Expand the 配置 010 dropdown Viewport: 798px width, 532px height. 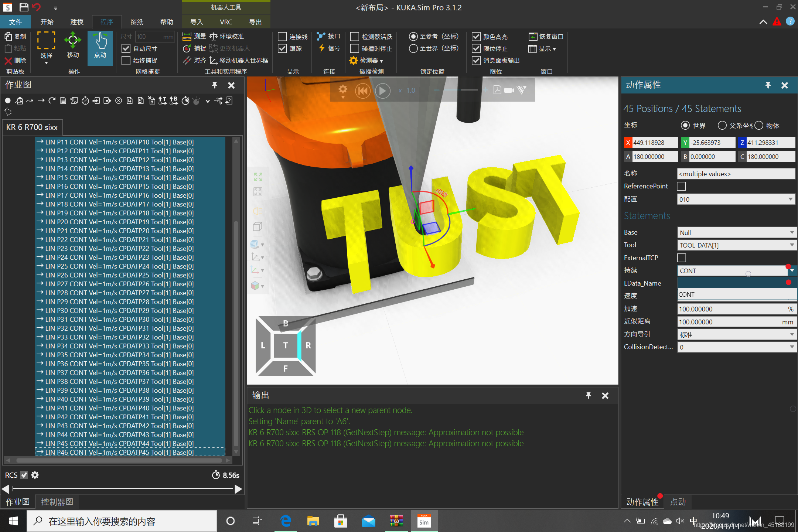790,199
